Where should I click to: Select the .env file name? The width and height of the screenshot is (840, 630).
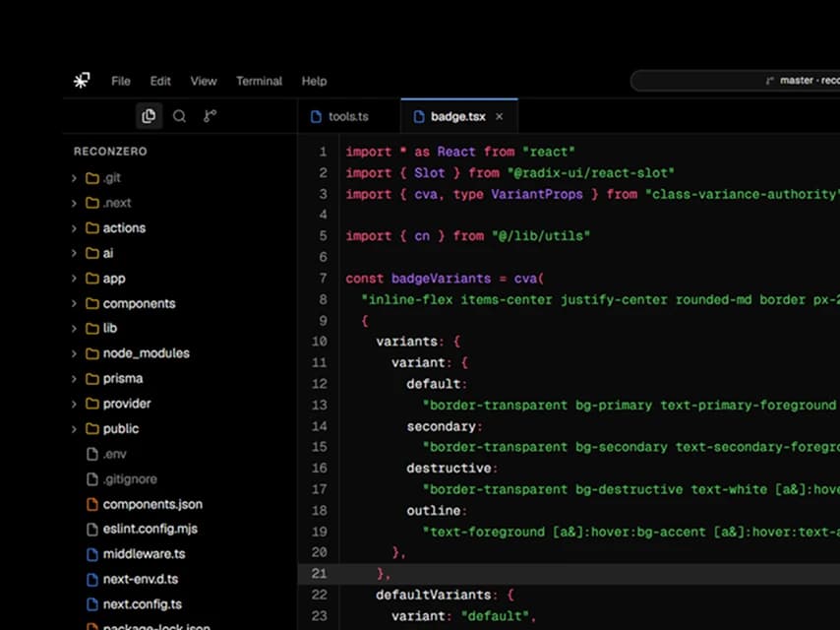[x=115, y=454]
